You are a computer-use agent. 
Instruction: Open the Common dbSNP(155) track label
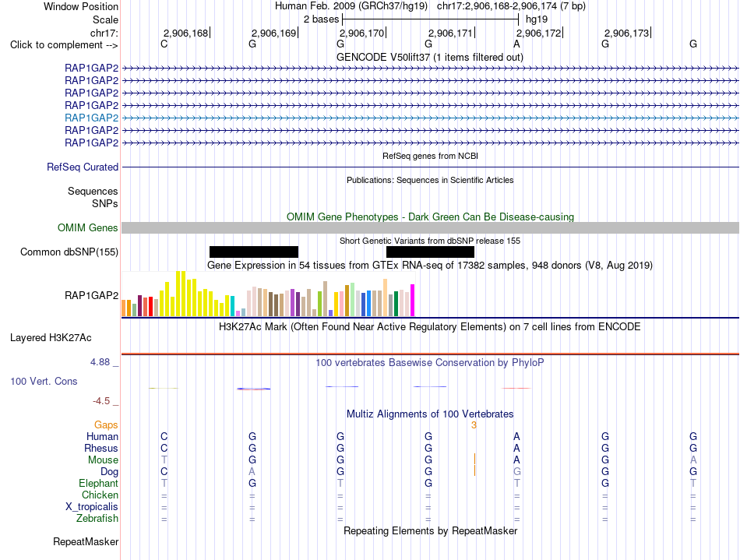tap(69, 252)
